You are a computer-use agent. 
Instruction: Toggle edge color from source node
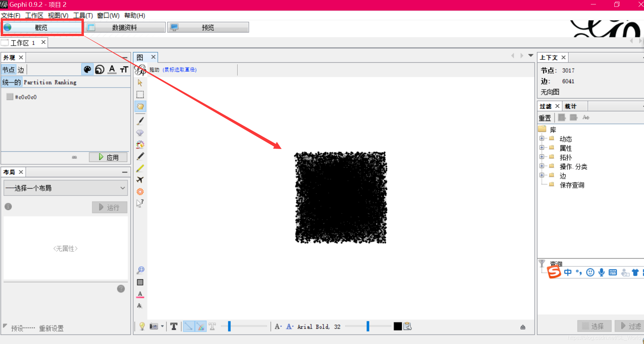[200, 326]
